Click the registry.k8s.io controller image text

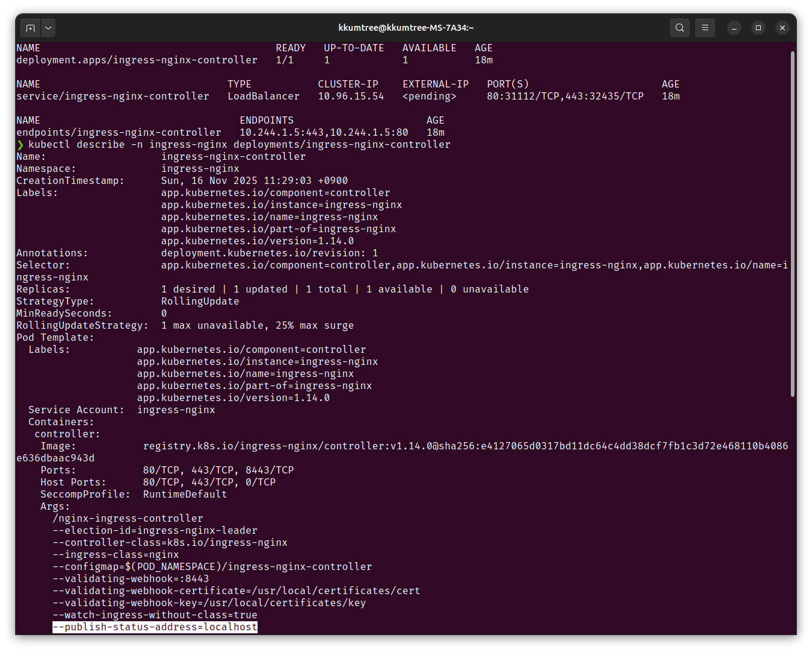click(x=466, y=446)
